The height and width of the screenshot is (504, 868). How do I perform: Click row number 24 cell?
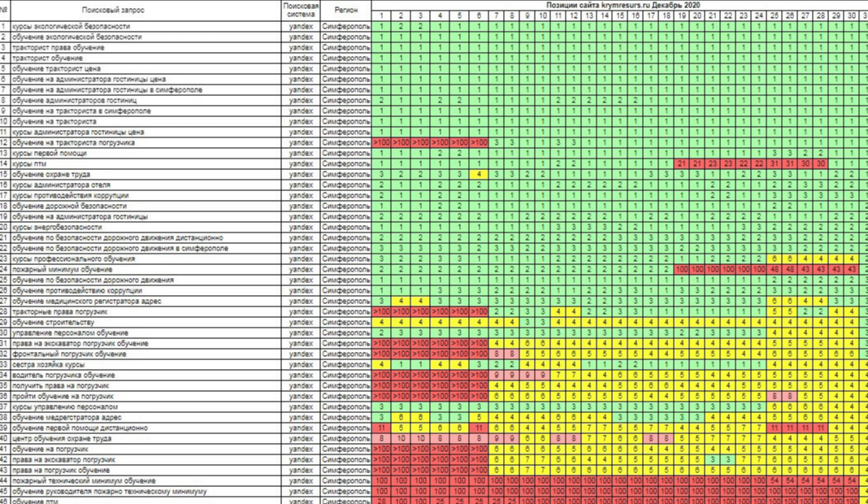[5, 269]
